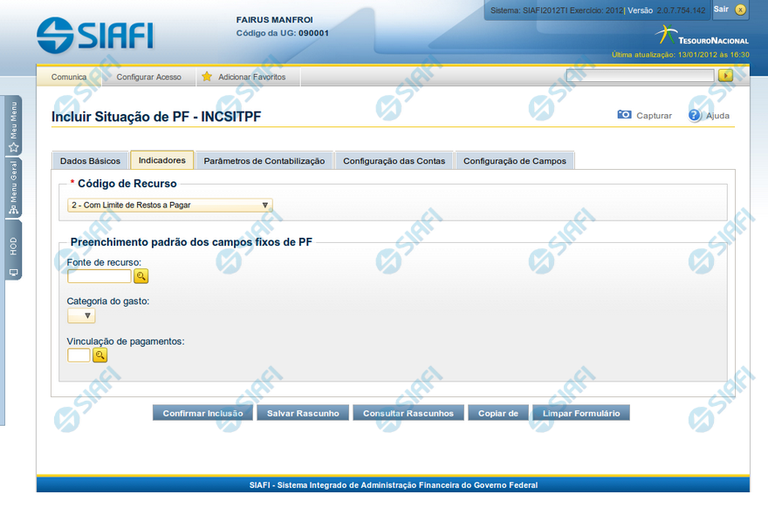
Task: Open Vinculação de pagamentos lookup magnifier
Action: [100, 355]
